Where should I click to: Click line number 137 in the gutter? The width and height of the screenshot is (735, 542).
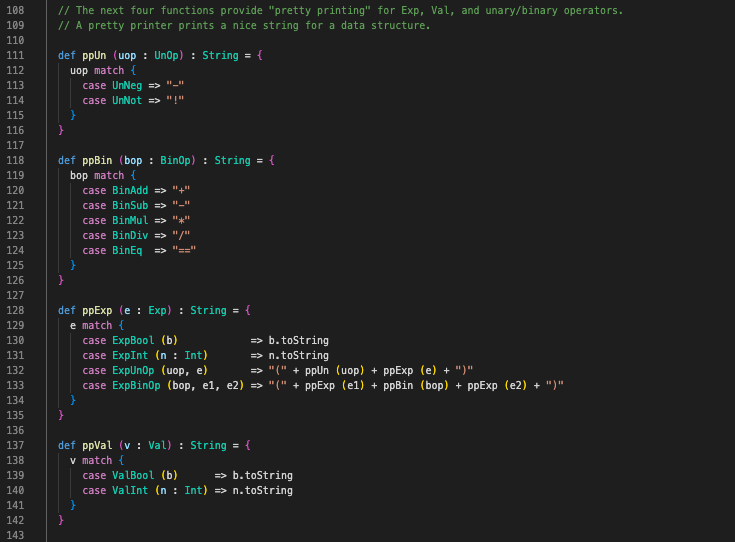click(15, 445)
